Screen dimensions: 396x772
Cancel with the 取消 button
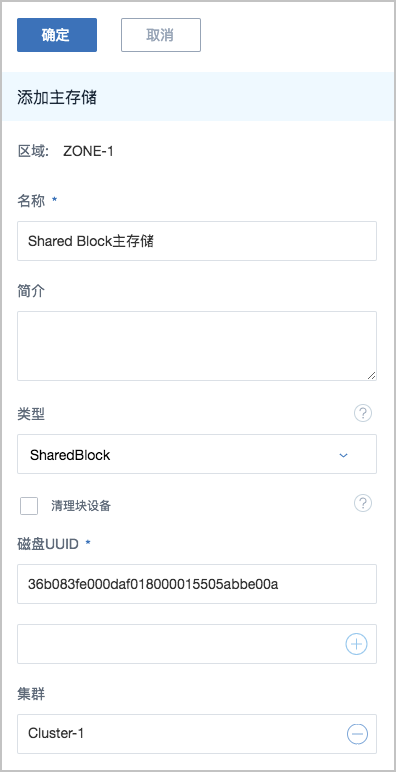(161, 35)
